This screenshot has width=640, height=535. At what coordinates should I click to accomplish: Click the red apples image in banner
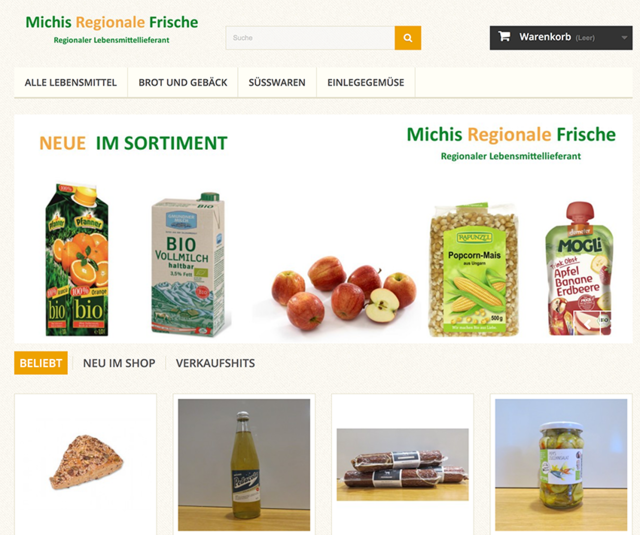tap(344, 293)
